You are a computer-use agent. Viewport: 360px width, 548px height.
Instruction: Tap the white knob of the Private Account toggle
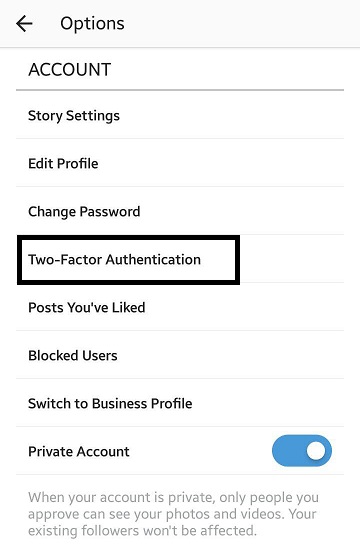point(316,451)
